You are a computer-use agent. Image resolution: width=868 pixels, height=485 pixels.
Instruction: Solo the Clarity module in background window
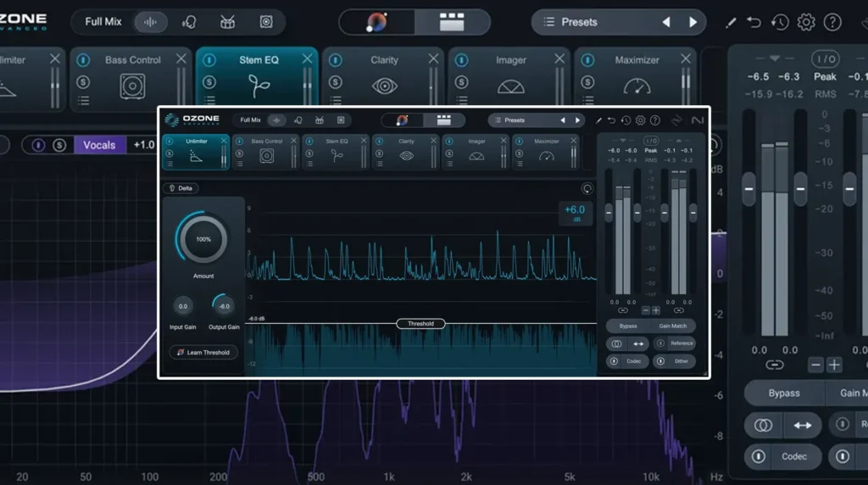(x=336, y=82)
